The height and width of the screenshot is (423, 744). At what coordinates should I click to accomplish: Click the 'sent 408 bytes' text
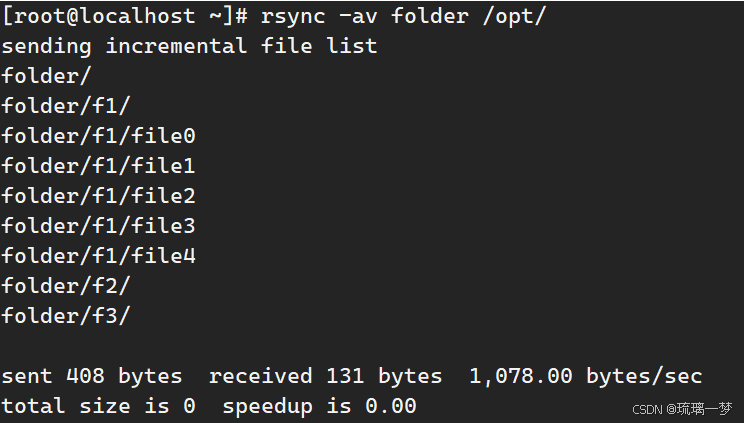tap(92, 376)
